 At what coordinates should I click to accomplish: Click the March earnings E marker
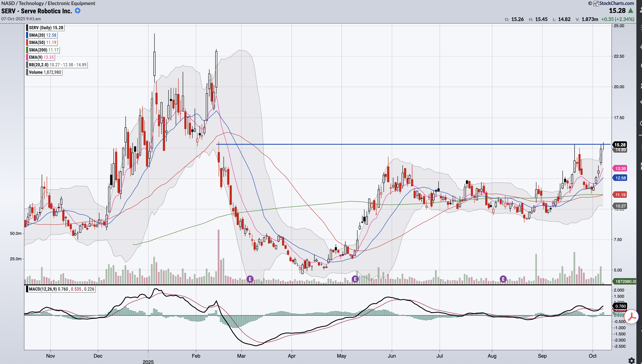tap(250, 279)
